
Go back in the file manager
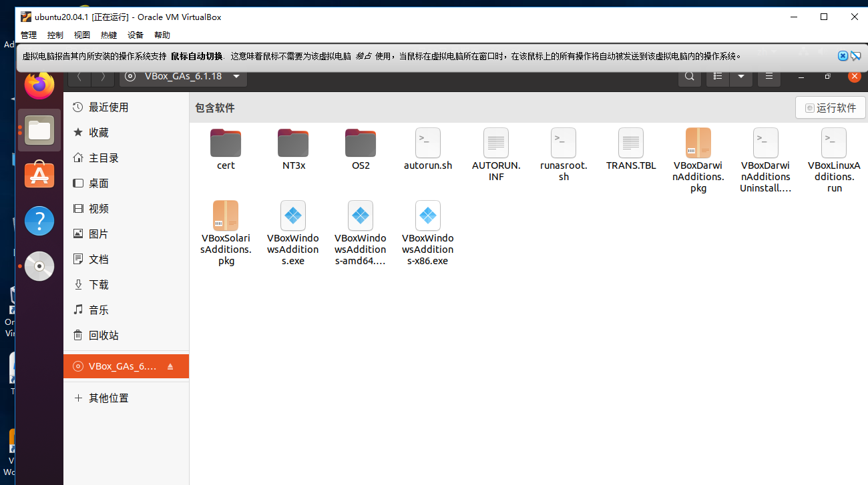[x=79, y=77]
